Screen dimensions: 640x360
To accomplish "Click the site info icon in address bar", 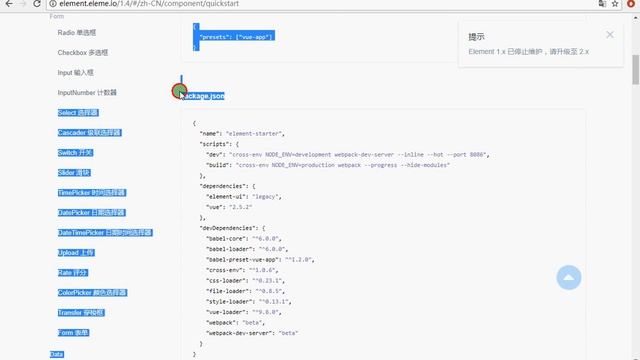I will tap(53, 4).
